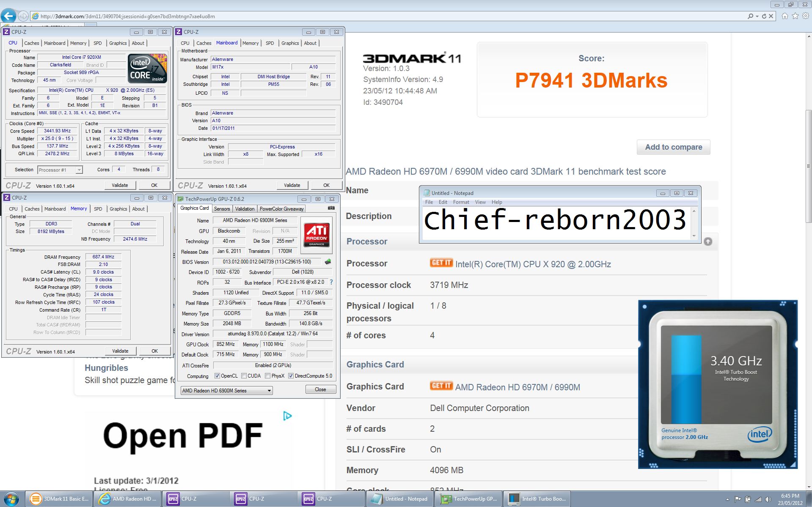Click the browser address bar URL field

(389, 16)
